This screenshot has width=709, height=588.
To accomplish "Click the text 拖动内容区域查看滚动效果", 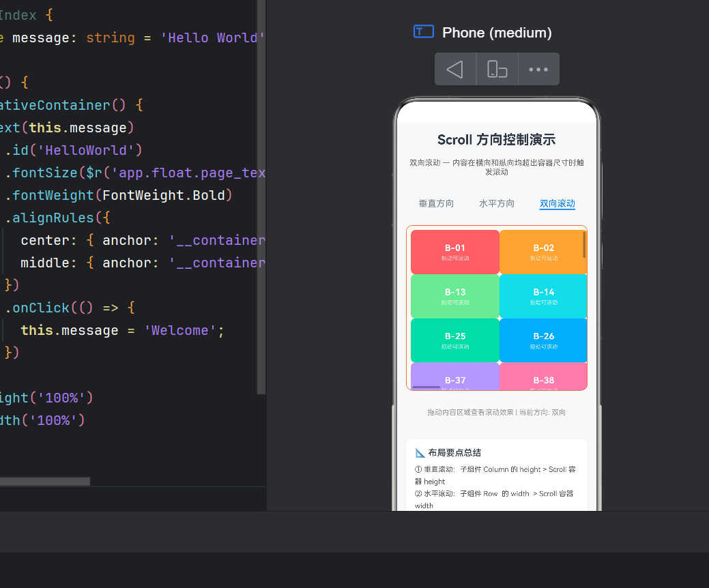I will click(x=470, y=412).
